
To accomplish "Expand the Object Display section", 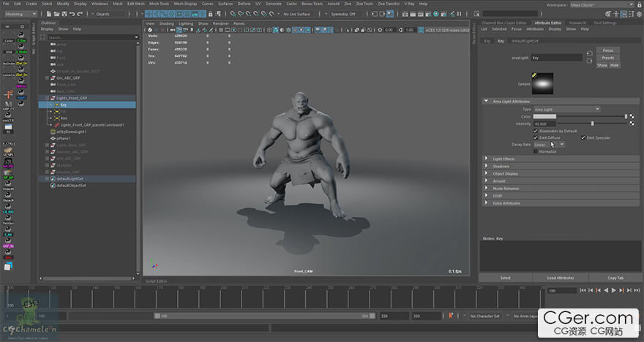I will pos(486,173).
